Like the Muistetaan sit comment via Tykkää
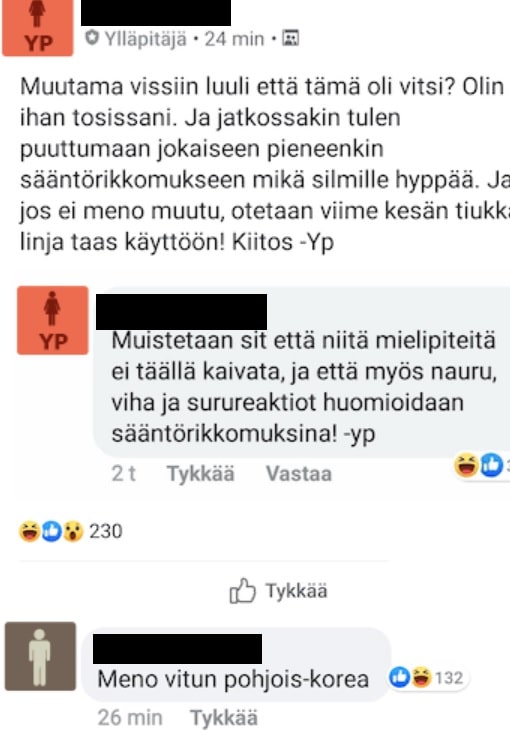This screenshot has height=730, width=510. point(201,474)
